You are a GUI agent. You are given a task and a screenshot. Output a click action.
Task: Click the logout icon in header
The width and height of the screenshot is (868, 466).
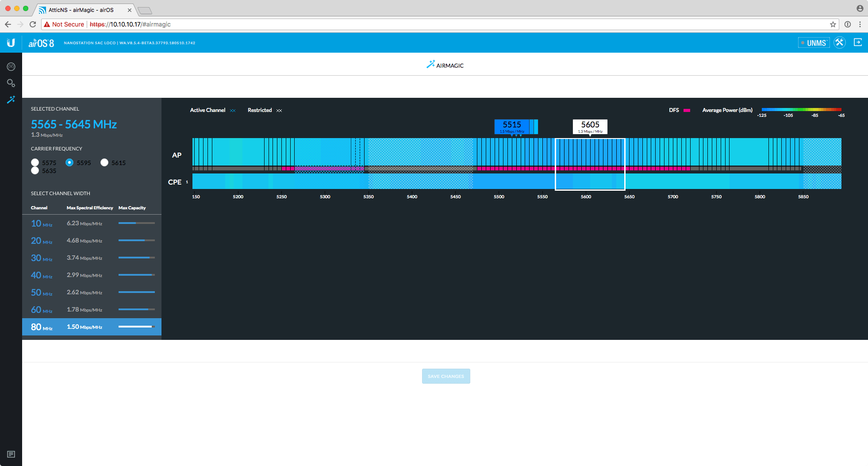(x=858, y=42)
